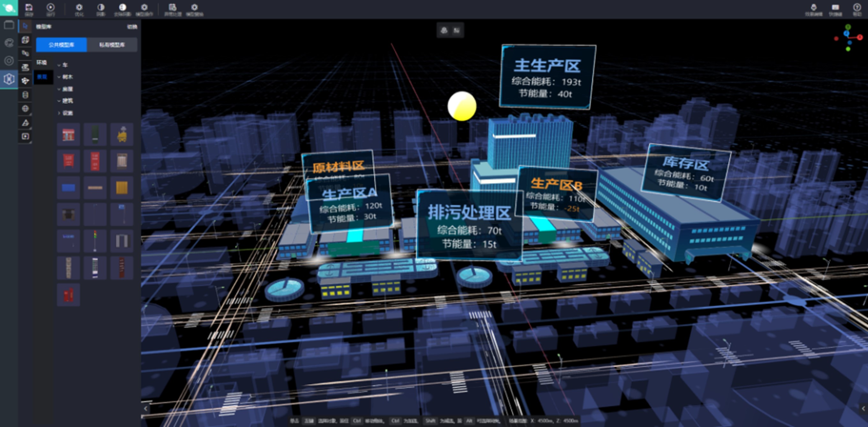The image size is (868, 427).
Task: Select the red building model thumbnail
Action: pyautogui.click(x=68, y=135)
